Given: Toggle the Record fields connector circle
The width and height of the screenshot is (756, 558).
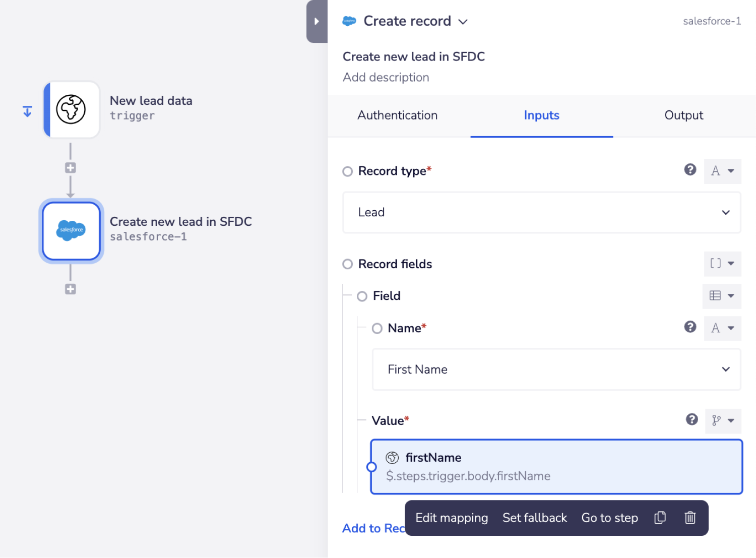Looking at the screenshot, I should click(x=348, y=264).
